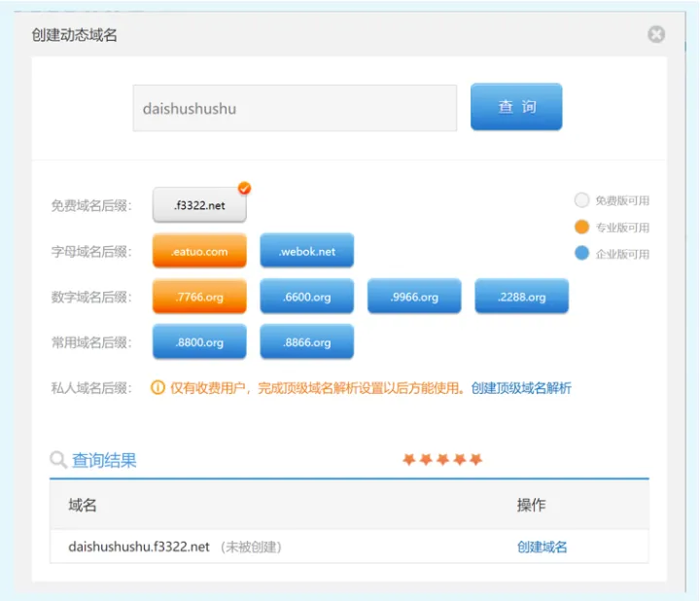Close the create dynamic domain dialog
Screen dimensions: 700x601
(656, 35)
